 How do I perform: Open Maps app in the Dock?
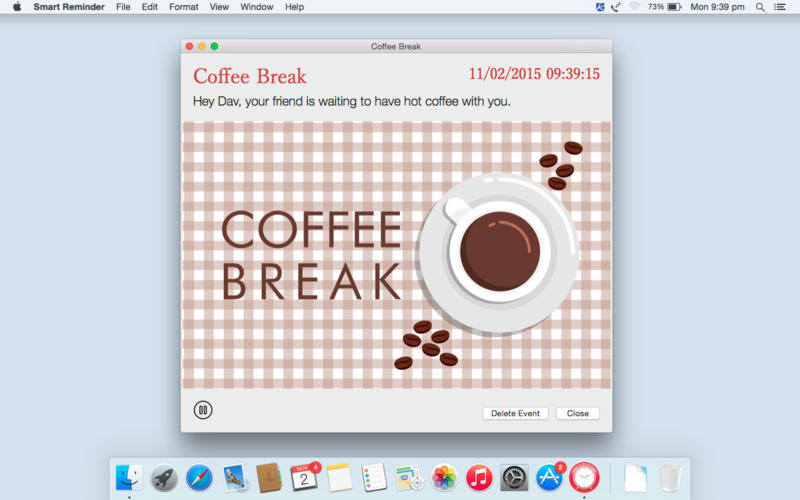409,478
